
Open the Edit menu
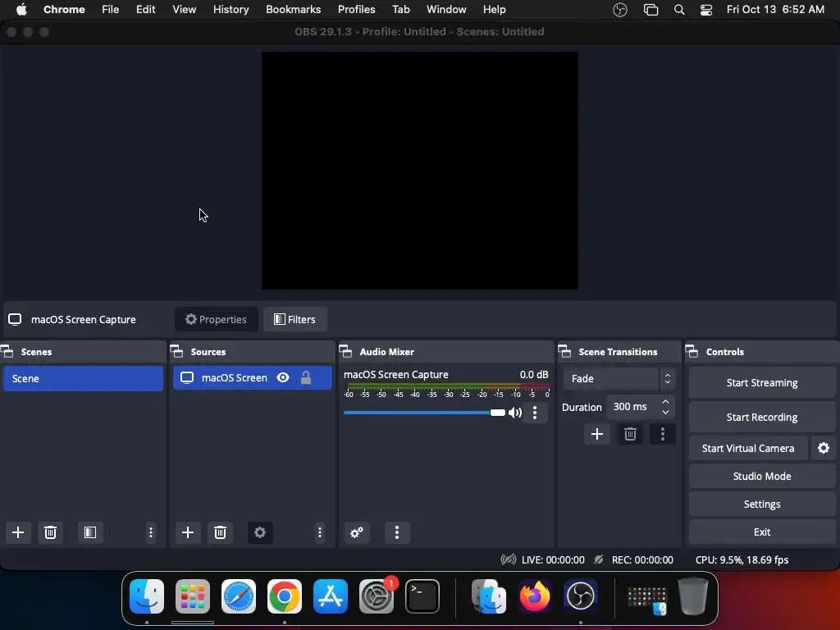146,10
